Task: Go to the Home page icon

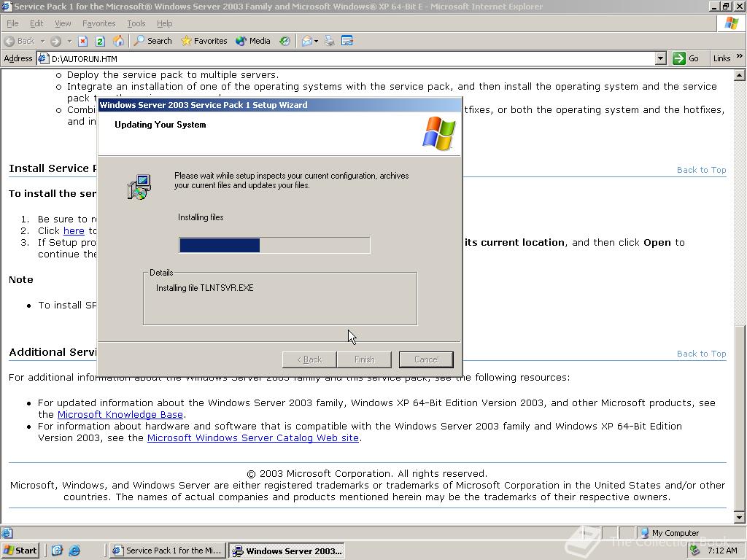Action: pos(118,41)
